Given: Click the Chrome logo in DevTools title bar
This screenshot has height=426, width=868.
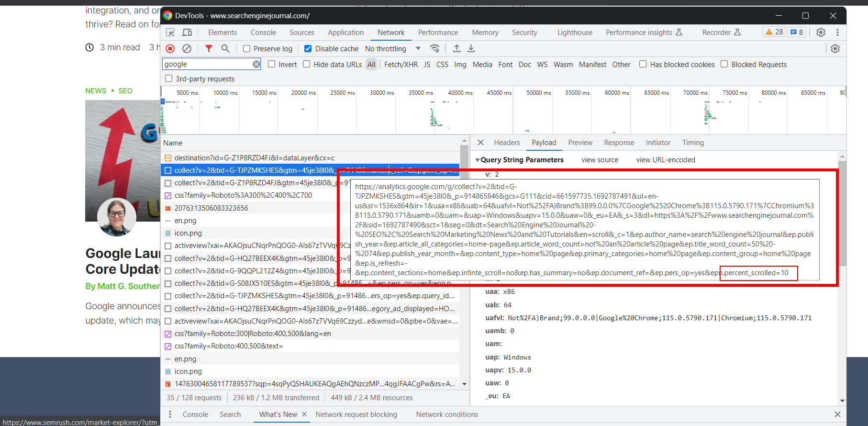Looking at the screenshot, I should 167,15.
